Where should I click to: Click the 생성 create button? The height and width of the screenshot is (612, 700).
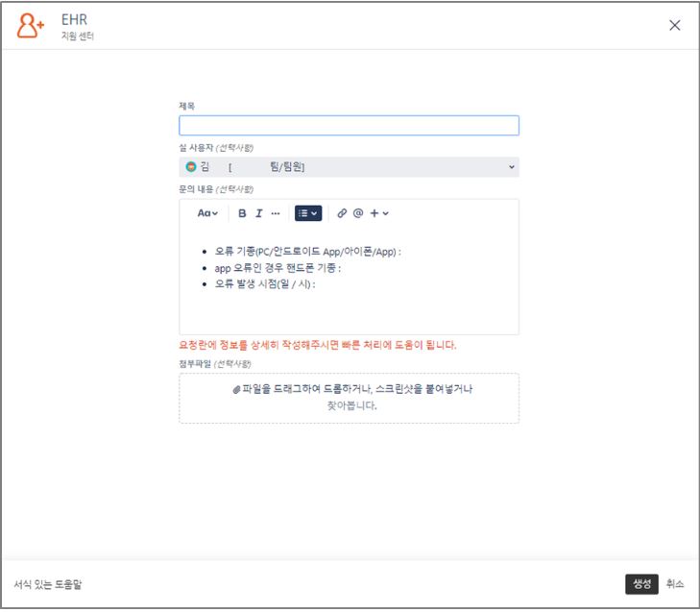[641, 584]
